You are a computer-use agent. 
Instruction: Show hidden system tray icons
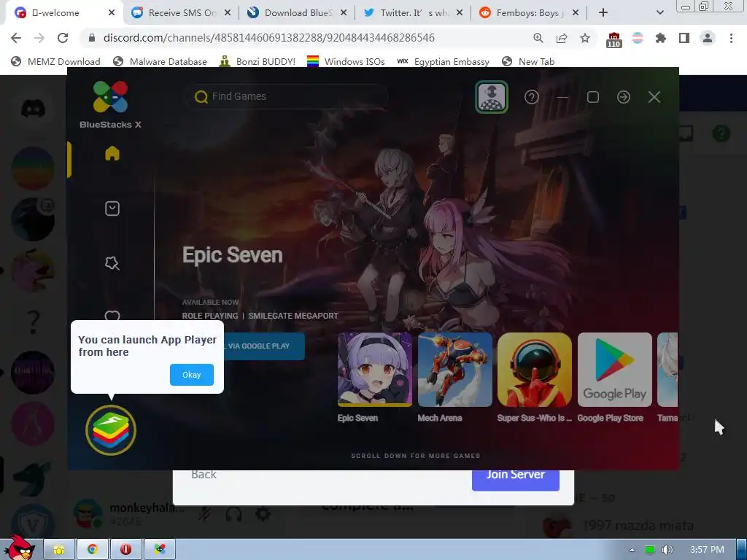click(x=632, y=550)
